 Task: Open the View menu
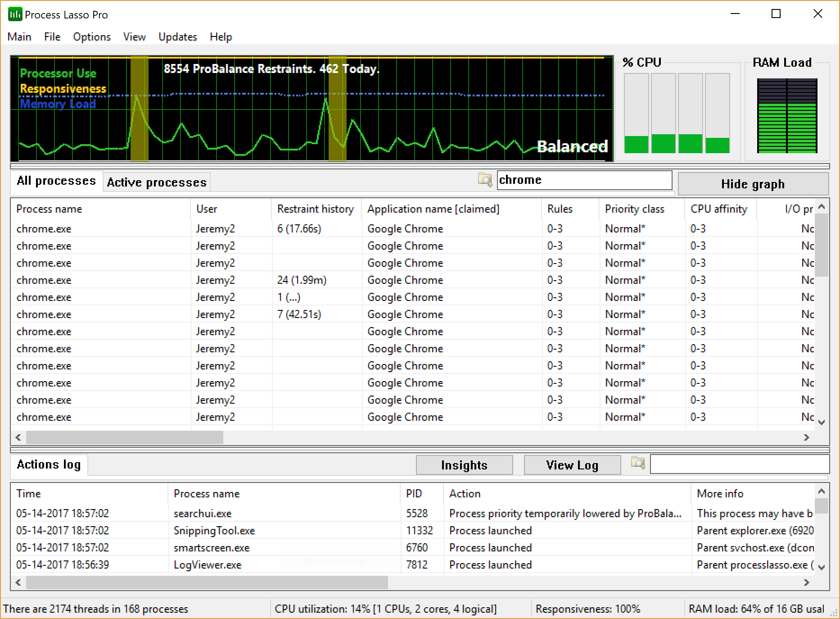pos(134,36)
